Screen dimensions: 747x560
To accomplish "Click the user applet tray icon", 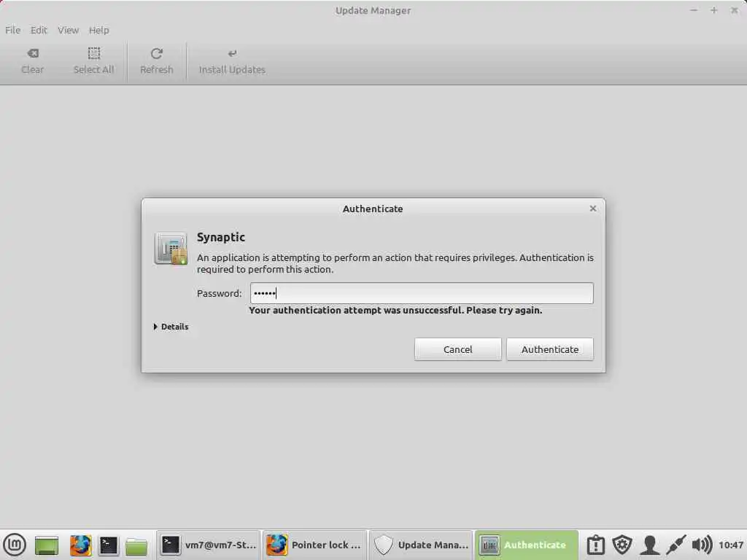I will 649,545.
